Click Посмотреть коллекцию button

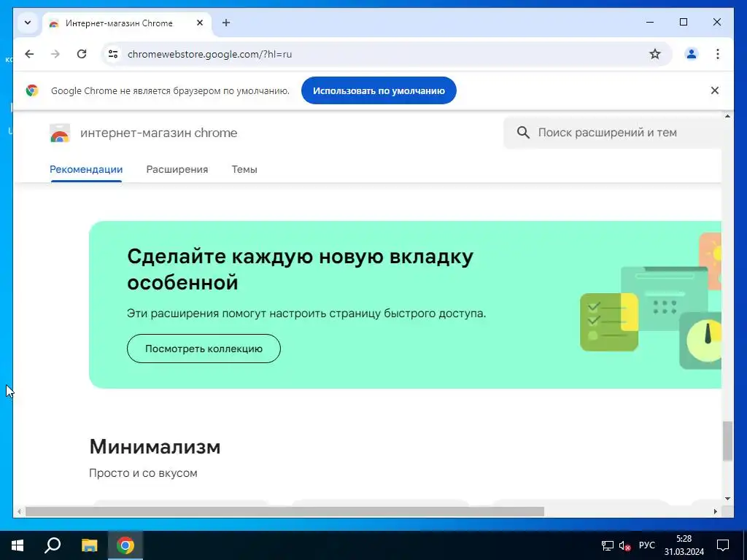204,349
